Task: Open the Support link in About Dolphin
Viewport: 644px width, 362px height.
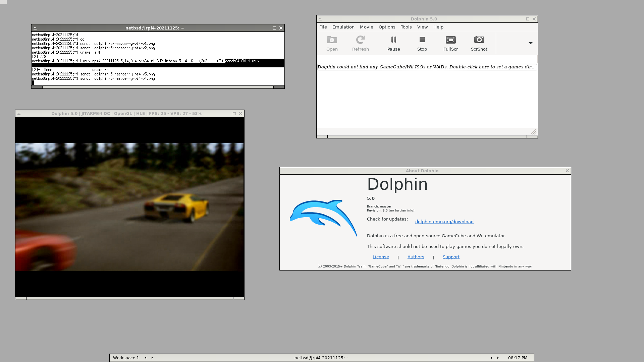Action: coord(451,257)
